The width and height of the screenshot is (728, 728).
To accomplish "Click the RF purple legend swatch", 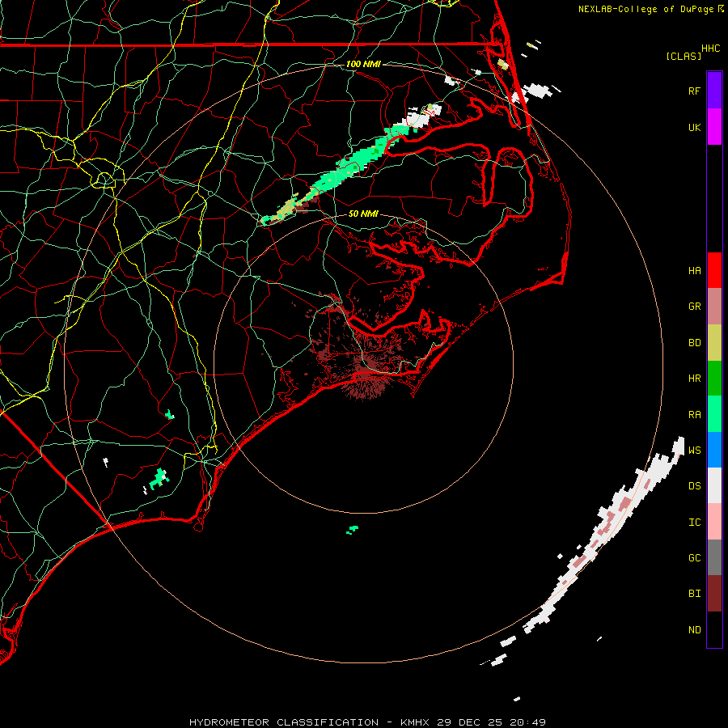I will [714, 91].
